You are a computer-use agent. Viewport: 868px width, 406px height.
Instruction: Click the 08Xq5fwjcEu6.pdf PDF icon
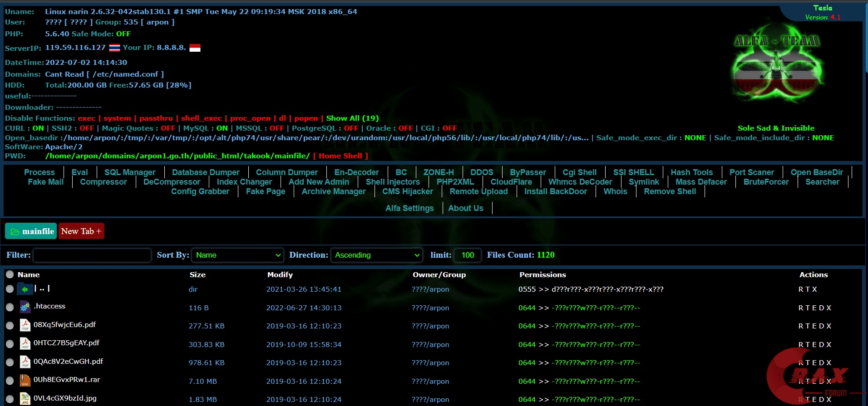(x=25, y=325)
